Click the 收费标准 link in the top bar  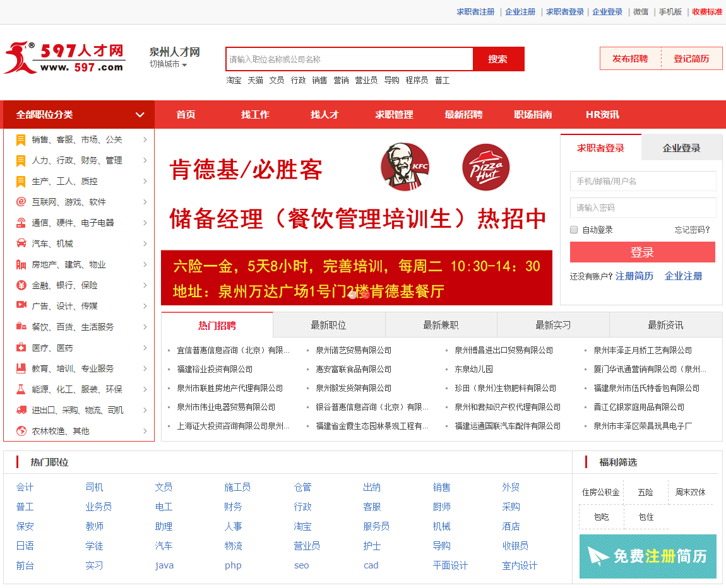707,11
